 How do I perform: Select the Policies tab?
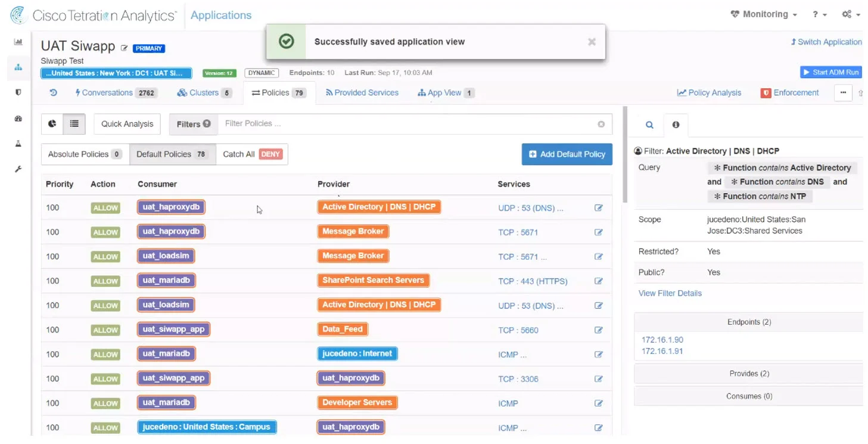tap(279, 93)
